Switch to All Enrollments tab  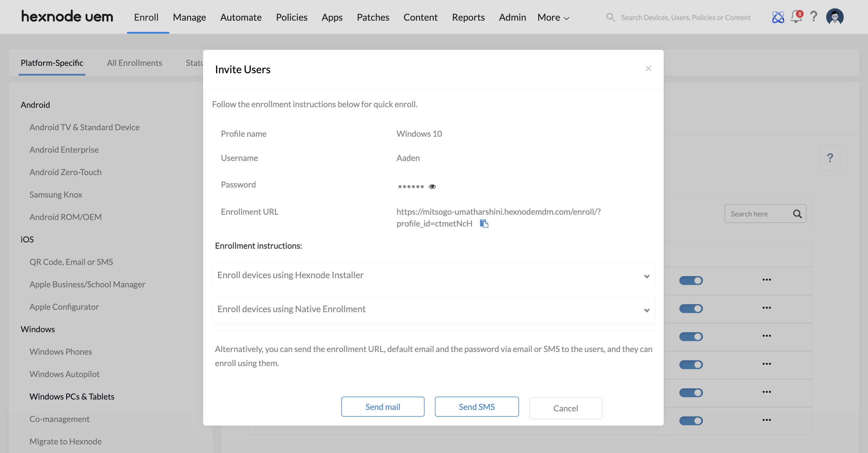[134, 63]
